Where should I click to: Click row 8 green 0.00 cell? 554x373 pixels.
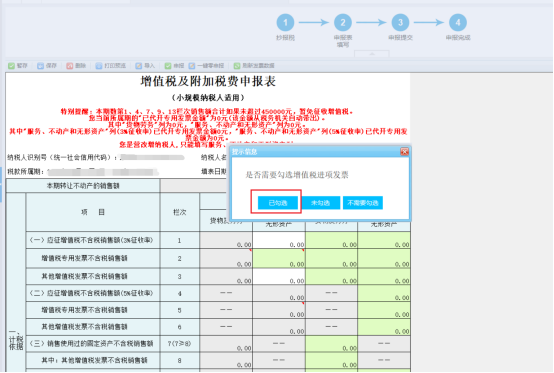pyautogui.click(x=331, y=361)
